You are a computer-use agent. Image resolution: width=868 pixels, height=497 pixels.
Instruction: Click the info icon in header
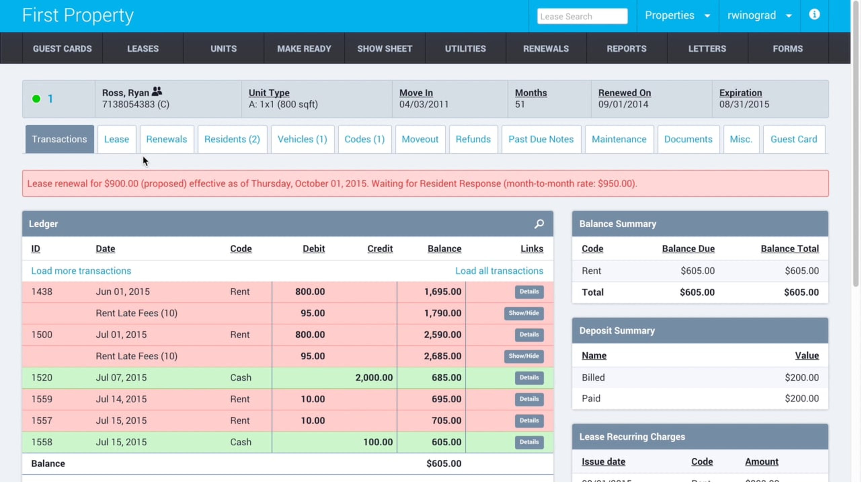tap(814, 15)
